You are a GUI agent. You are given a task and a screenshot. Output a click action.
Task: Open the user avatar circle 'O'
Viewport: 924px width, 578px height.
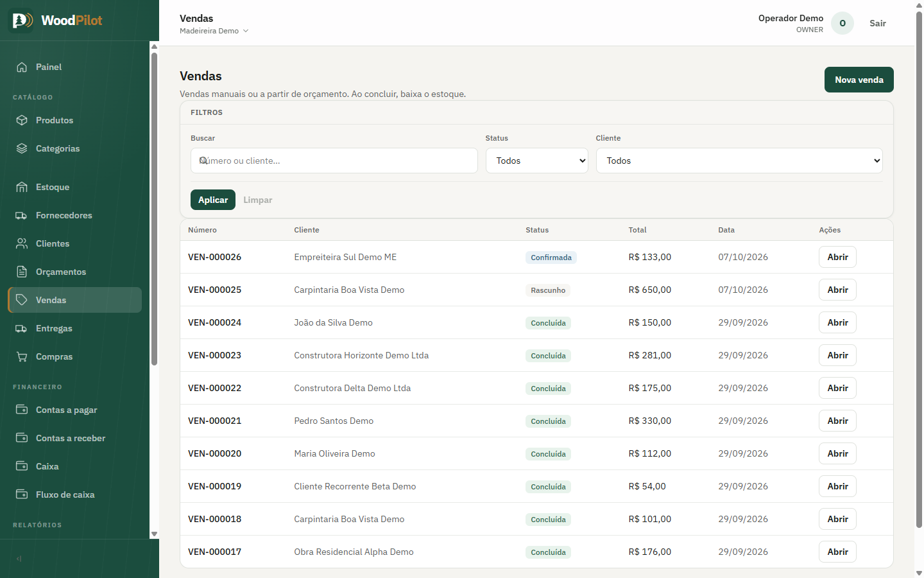click(843, 23)
